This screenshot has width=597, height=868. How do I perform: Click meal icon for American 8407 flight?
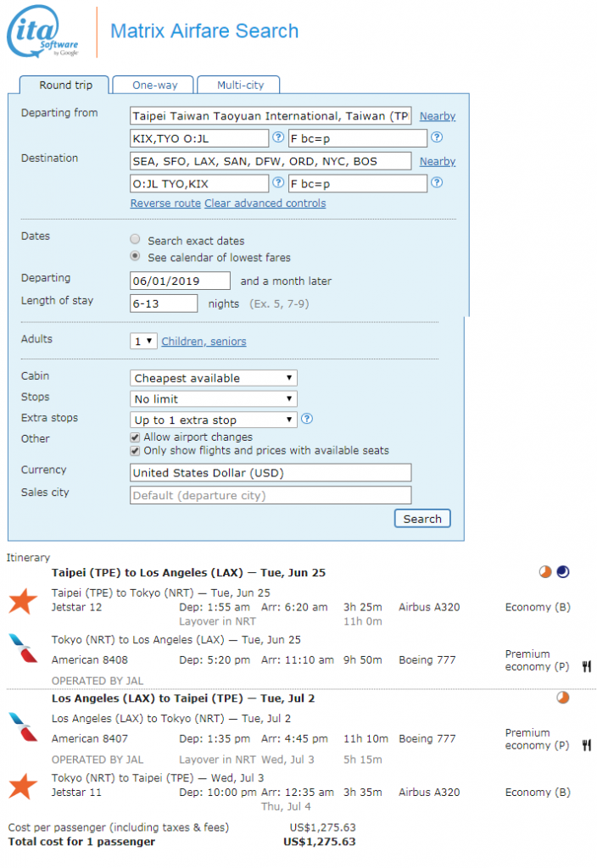[x=587, y=745]
